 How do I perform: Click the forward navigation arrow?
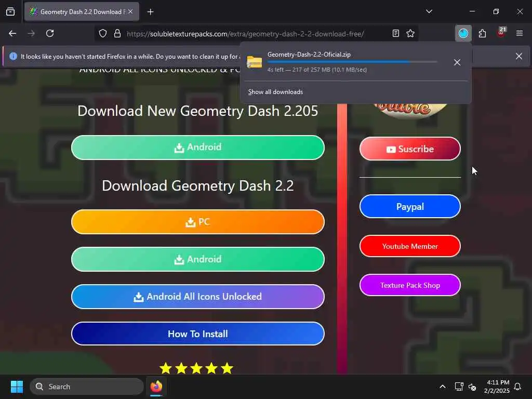tap(31, 33)
